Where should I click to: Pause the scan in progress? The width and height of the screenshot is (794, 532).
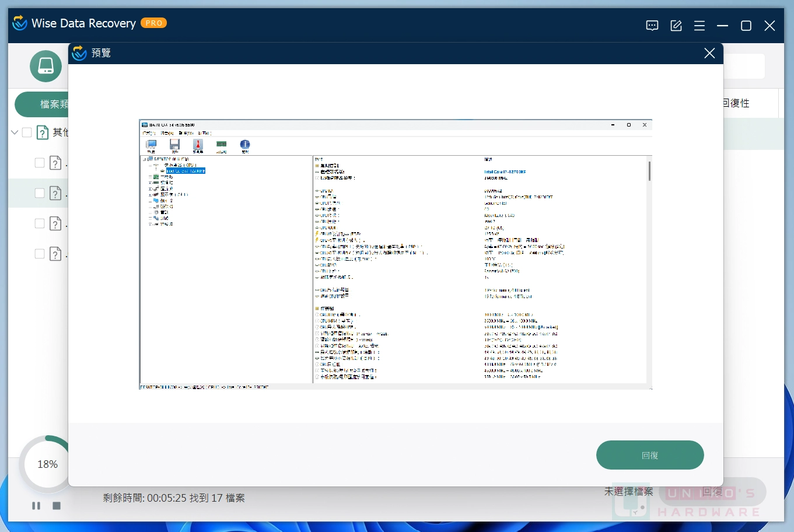(36, 506)
